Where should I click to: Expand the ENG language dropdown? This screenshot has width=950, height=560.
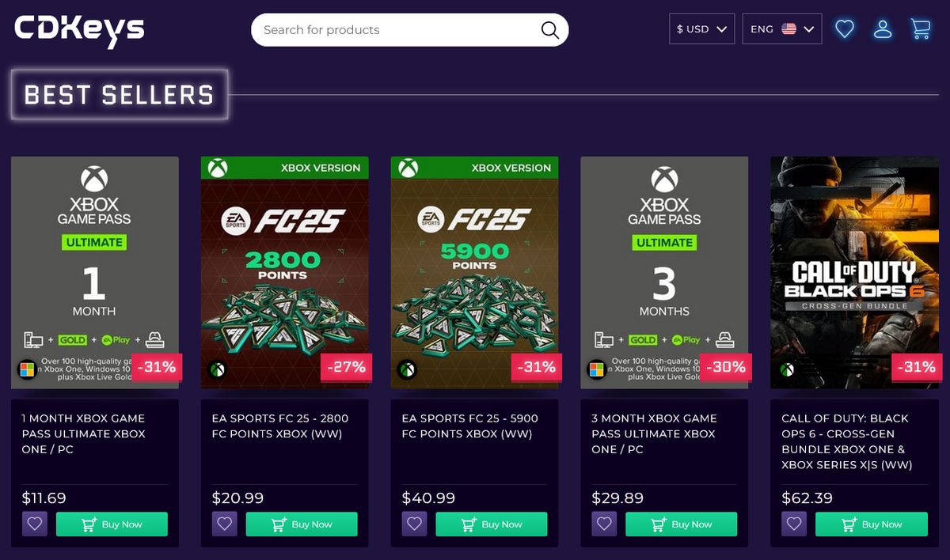point(781,28)
